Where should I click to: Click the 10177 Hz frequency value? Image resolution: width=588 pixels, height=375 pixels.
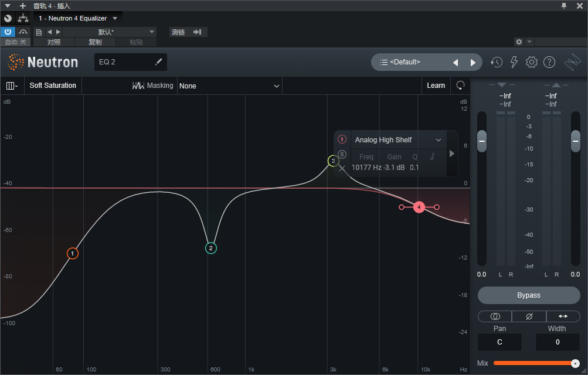tap(366, 168)
